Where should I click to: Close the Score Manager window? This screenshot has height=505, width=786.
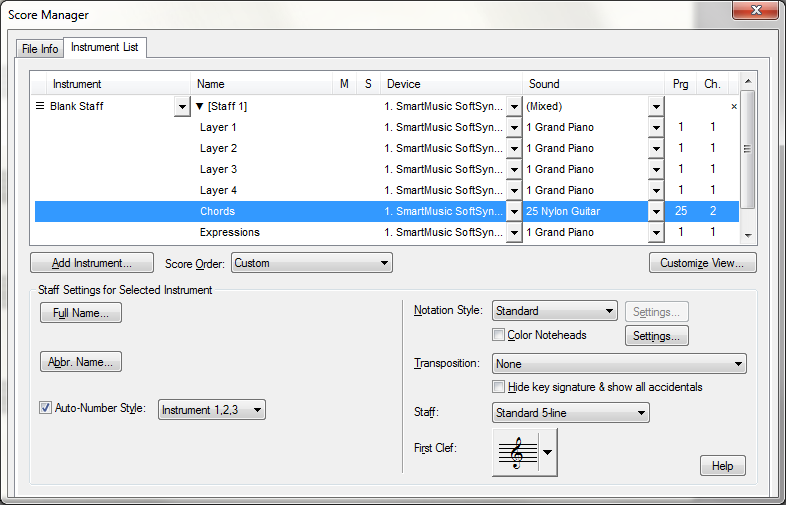(x=753, y=12)
